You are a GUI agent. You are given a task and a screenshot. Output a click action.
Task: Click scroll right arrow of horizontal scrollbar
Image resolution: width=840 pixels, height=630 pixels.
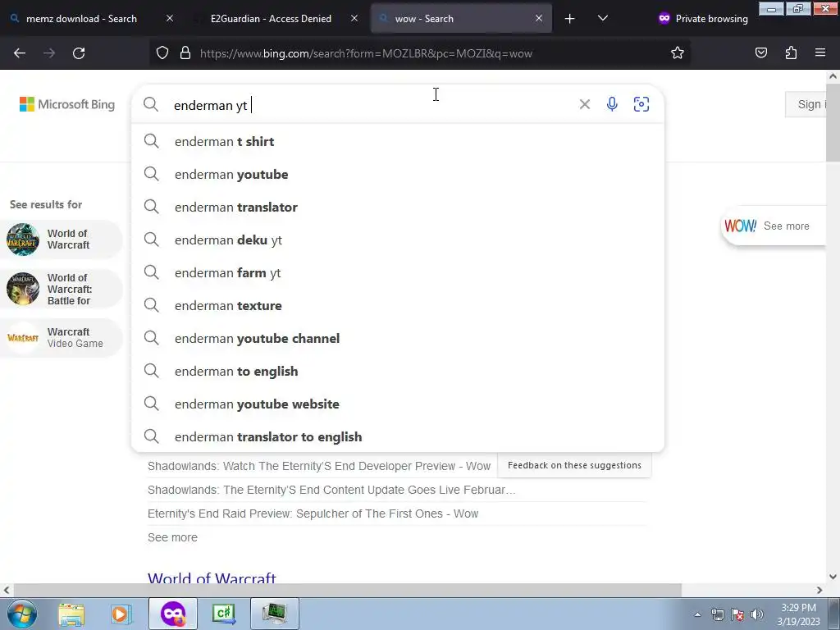[x=819, y=590]
